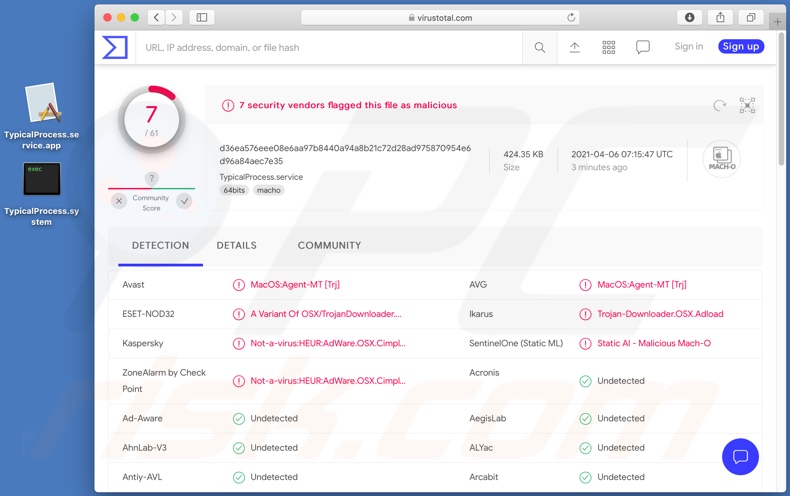This screenshot has width=790, height=496.
Task: Open the blue chat widget button
Action: pos(740,457)
